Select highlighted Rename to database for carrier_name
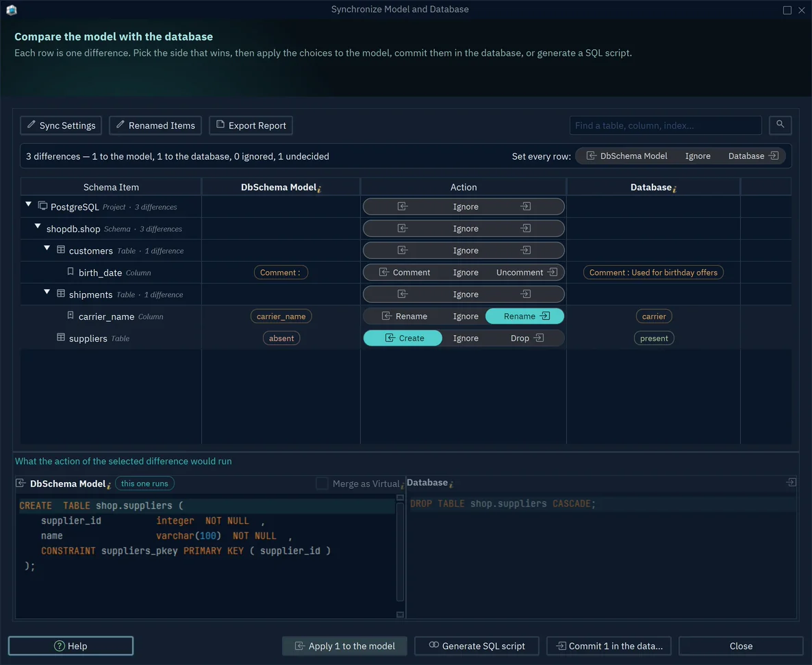The width and height of the screenshot is (812, 665). point(524,316)
